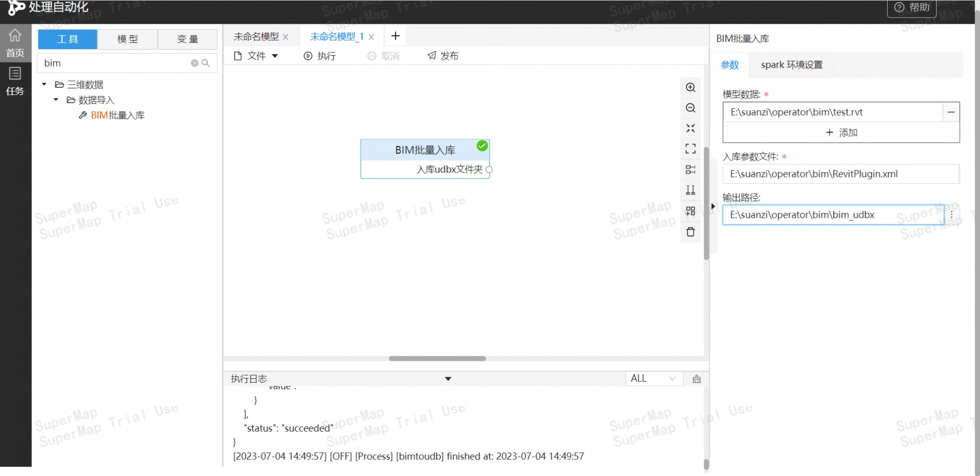Click the zoom in canvas icon

pos(691,87)
